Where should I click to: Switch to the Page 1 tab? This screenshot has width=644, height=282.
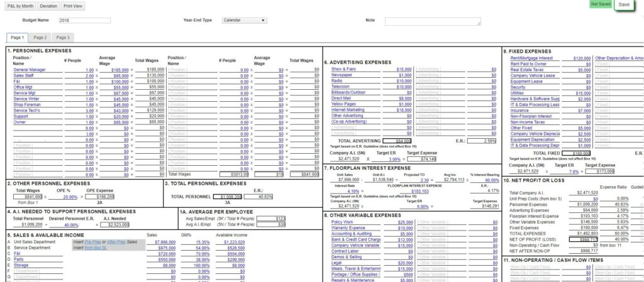click(x=17, y=37)
